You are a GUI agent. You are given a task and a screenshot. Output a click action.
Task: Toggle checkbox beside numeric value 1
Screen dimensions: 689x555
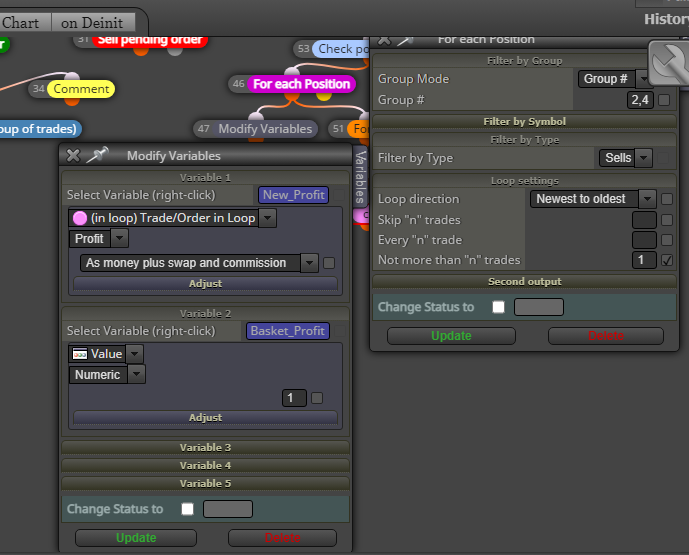317,398
